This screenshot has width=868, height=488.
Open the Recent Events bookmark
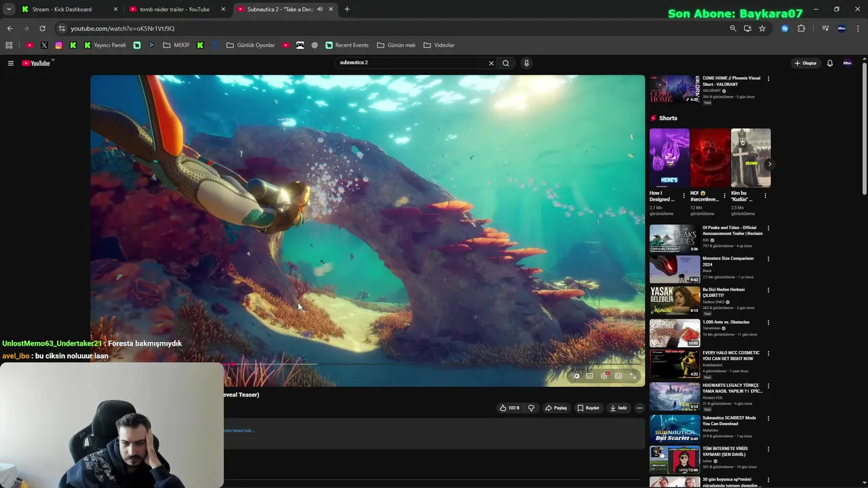pyautogui.click(x=347, y=45)
